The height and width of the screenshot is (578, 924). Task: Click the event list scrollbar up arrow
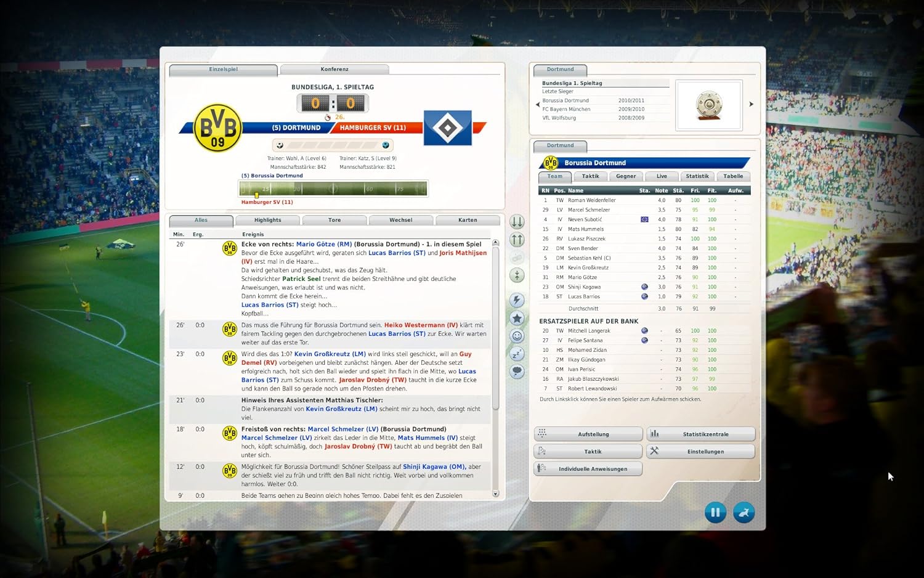pyautogui.click(x=495, y=243)
